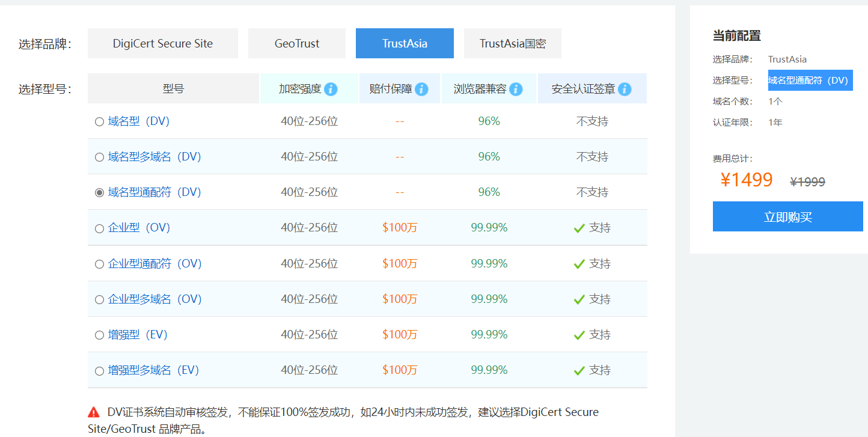Click the 浏览器兼容 column header text
This screenshot has width=868, height=437.
pos(480,89)
